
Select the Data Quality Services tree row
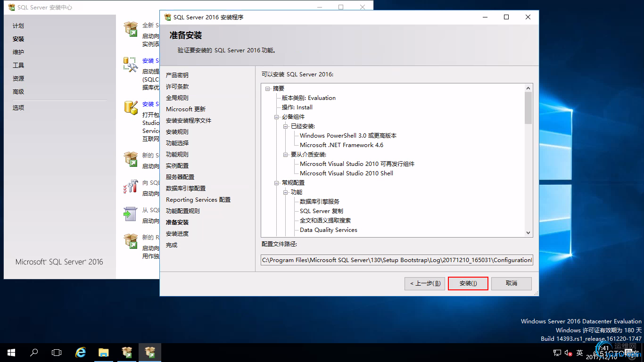[329, 230]
